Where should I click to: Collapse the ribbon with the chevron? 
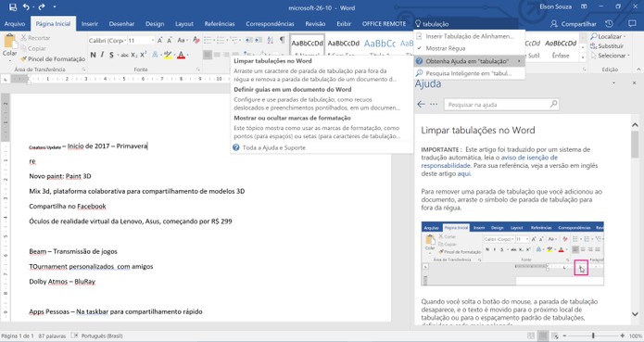[x=638, y=70]
